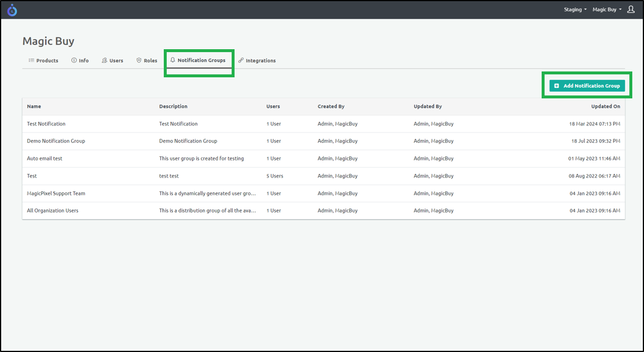
Task: Click the MagicPixel logo icon
Action: point(12,9)
